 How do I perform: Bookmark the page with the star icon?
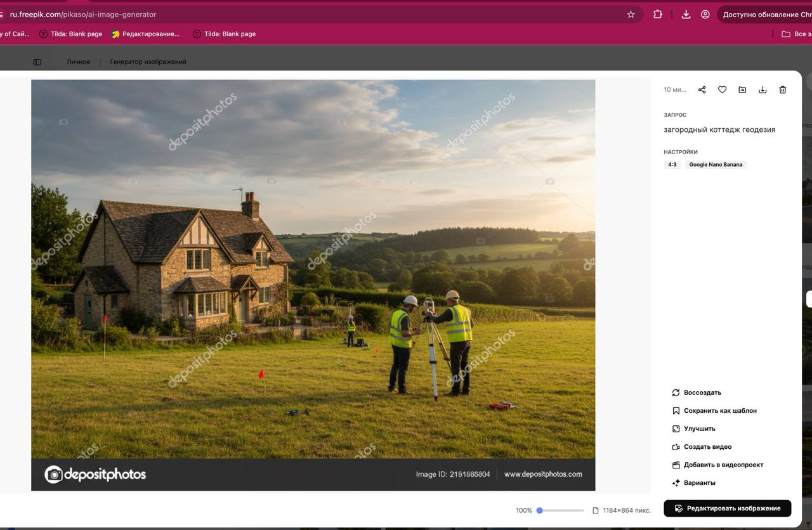pyautogui.click(x=631, y=15)
